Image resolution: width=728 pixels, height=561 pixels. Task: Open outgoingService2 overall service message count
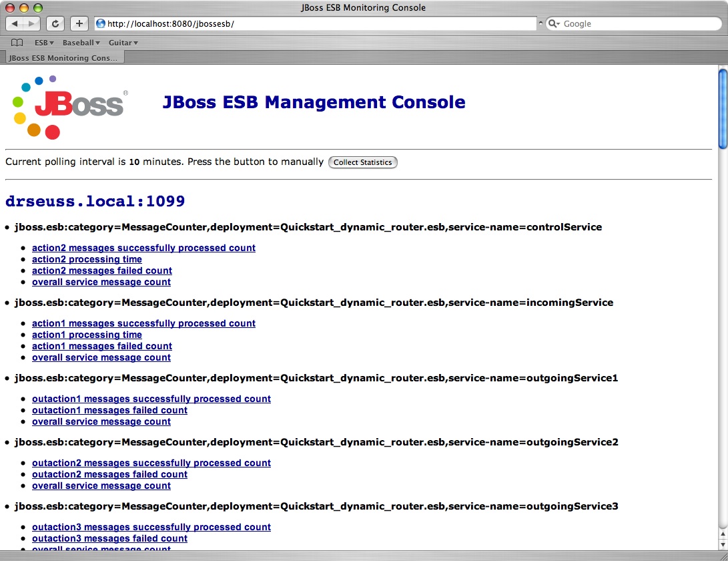tap(101, 486)
